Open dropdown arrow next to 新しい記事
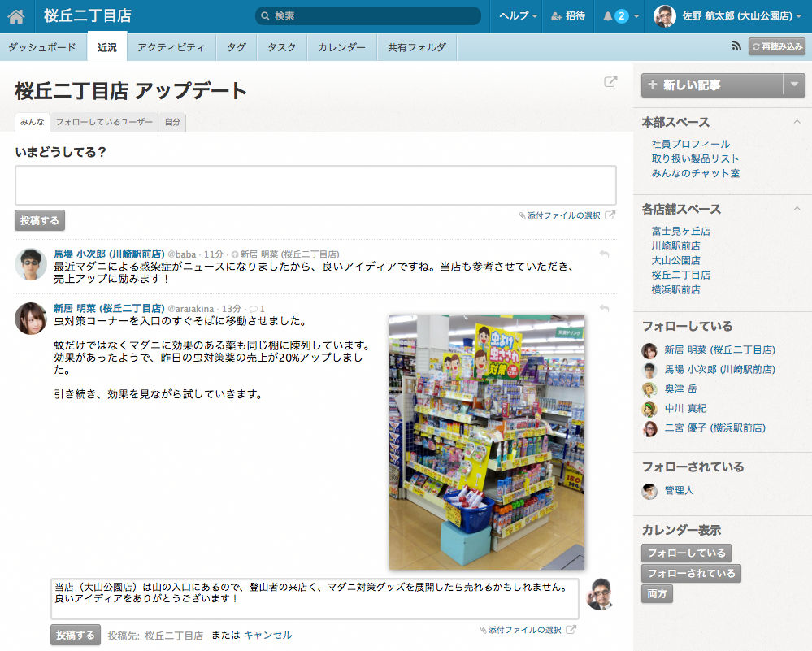This screenshot has width=812, height=651. tap(794, 85)
